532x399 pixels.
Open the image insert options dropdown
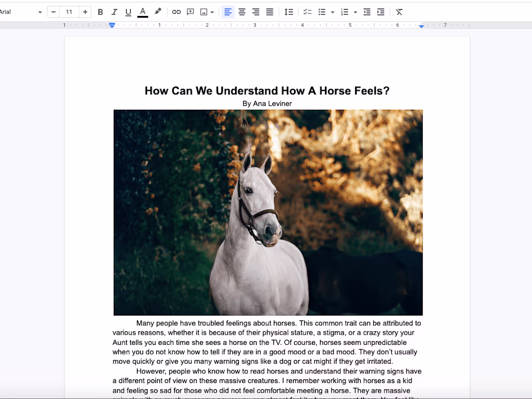(212, 12)
